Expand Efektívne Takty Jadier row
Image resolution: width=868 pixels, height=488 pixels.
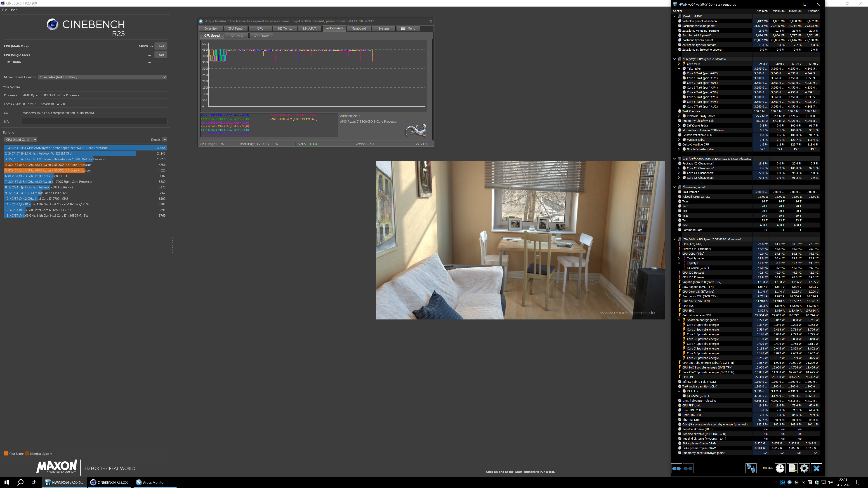pos(679,116)
